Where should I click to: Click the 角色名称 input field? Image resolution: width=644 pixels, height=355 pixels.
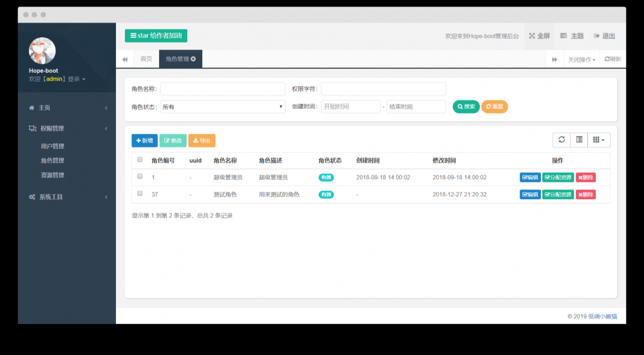223,89
